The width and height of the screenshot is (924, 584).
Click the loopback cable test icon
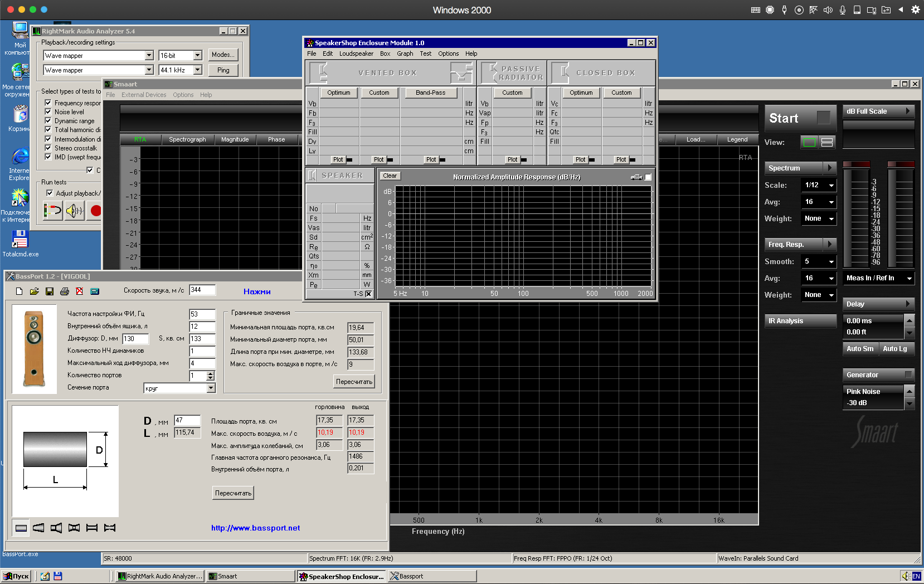[x=52, y=211]
